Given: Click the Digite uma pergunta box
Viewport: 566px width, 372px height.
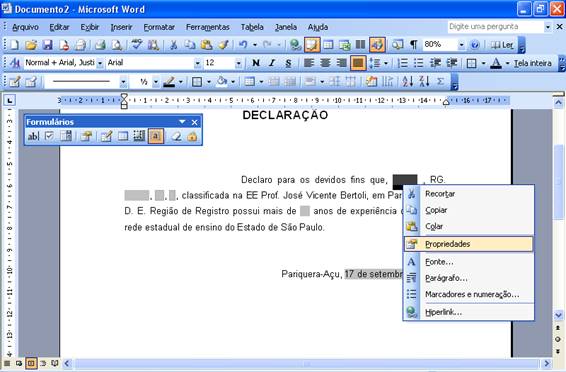Looking at the screenshot, I should tap(496, 27).
